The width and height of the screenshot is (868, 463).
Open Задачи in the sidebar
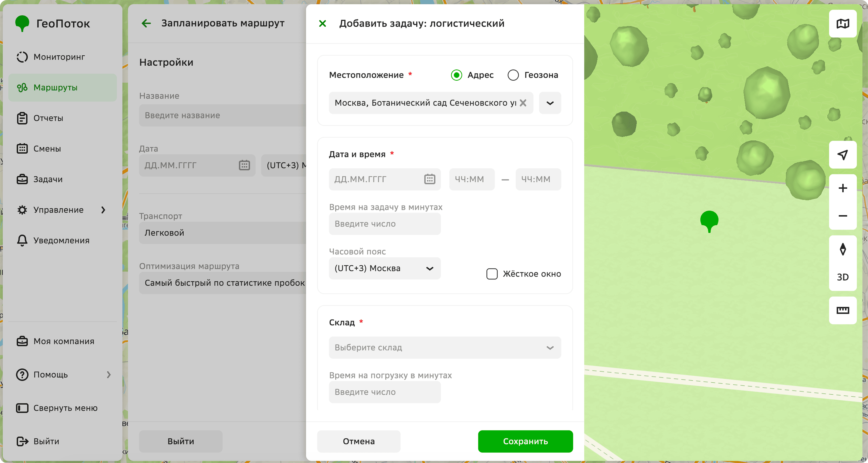pyautogui.click(x=62, y=179)
